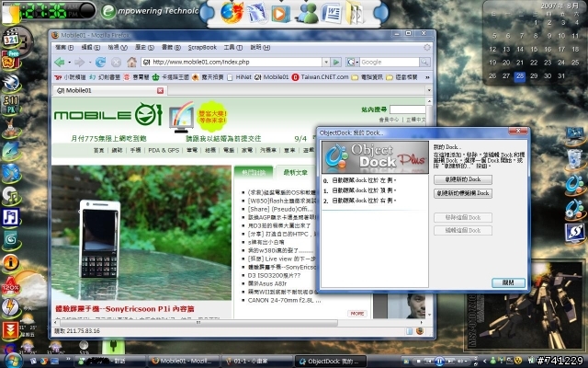Click the Firefox horizontal scrollbar

point(198,322)
